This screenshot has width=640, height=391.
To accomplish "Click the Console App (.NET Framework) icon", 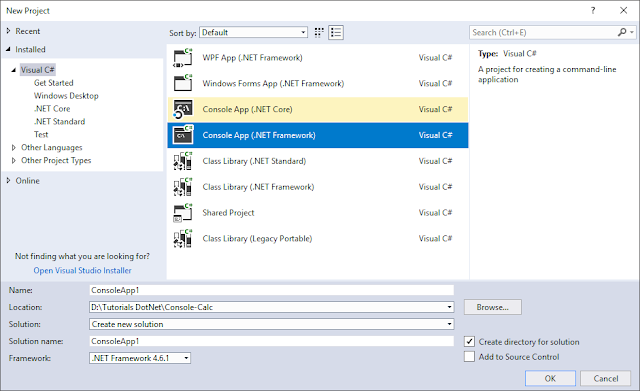I will (x=182, y=135).
